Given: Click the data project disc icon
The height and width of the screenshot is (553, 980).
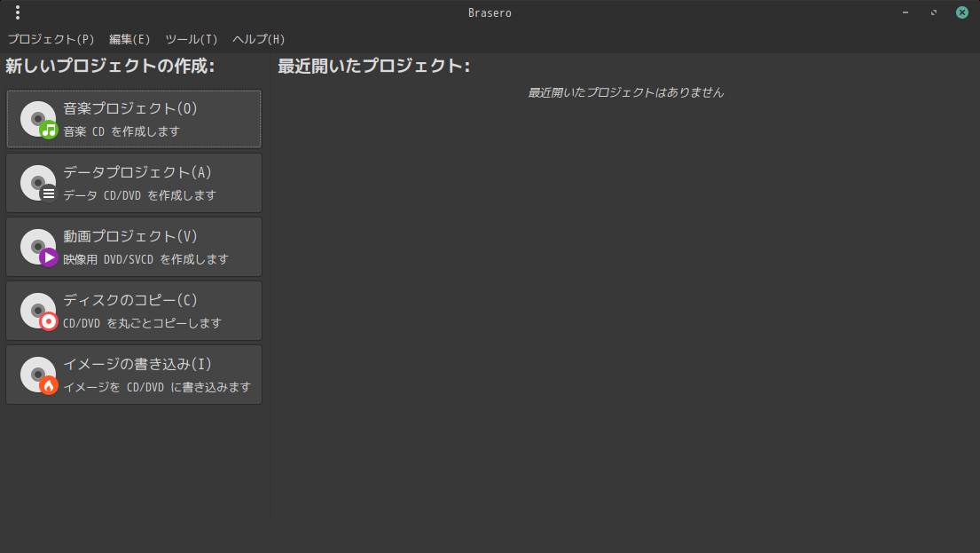Looking at the screenshot, I should 39,183.
